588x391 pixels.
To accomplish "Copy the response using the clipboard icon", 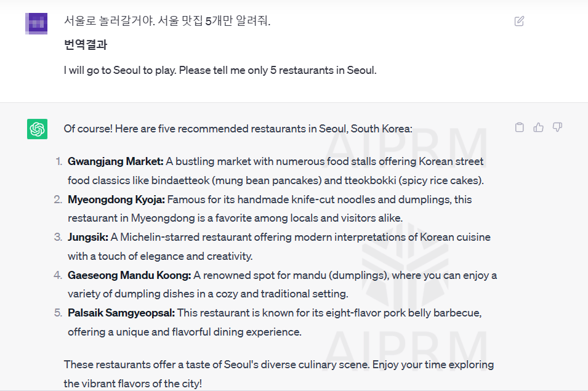I will pyautogui.click(x=519, y=127).
